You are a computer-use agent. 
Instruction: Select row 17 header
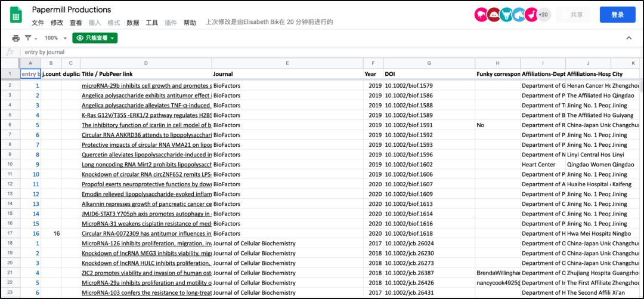point(10,233)
